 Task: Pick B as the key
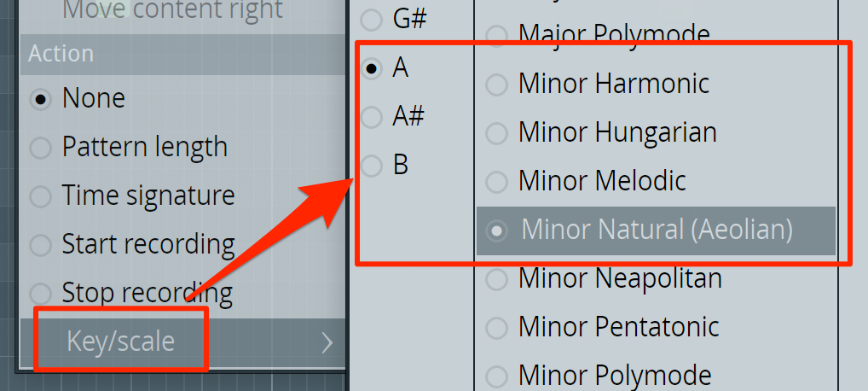pyautogui.click(x=413, y=166)
